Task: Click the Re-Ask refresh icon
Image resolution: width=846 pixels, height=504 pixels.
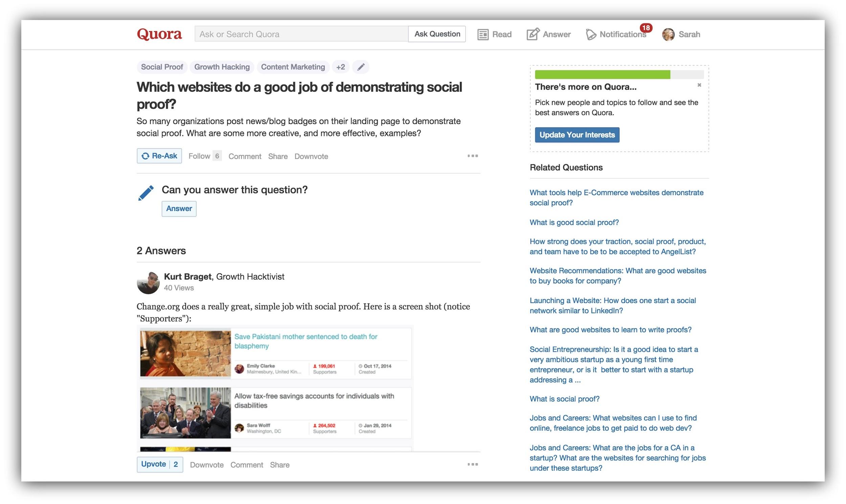Action: pyautogui.click(x=146, y=156)
